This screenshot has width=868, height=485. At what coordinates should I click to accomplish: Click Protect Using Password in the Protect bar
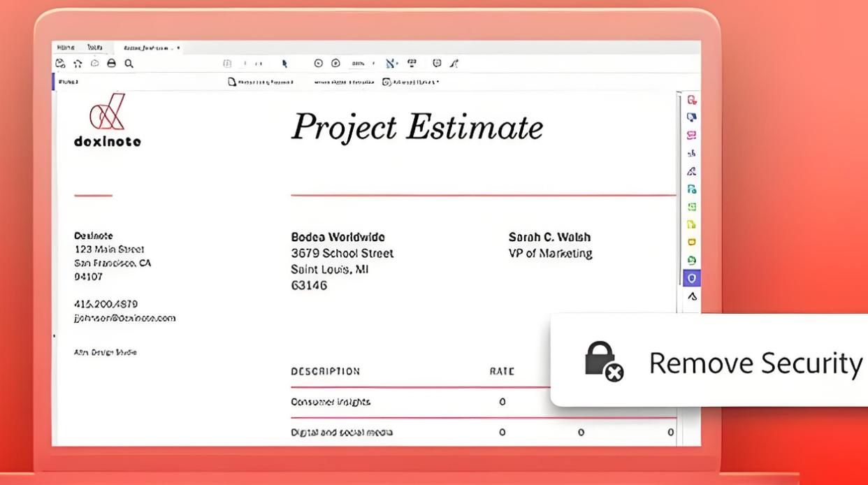click(x=261, y=82)
